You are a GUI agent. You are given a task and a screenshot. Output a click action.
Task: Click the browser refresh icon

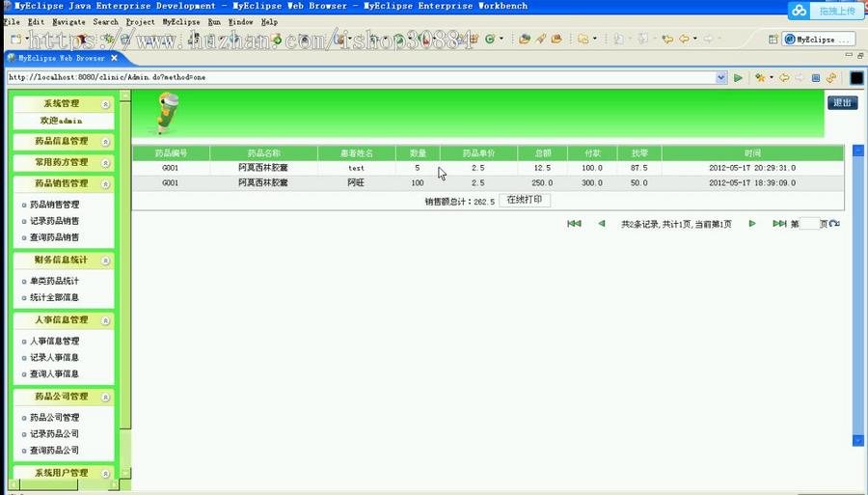pos(831,78)
